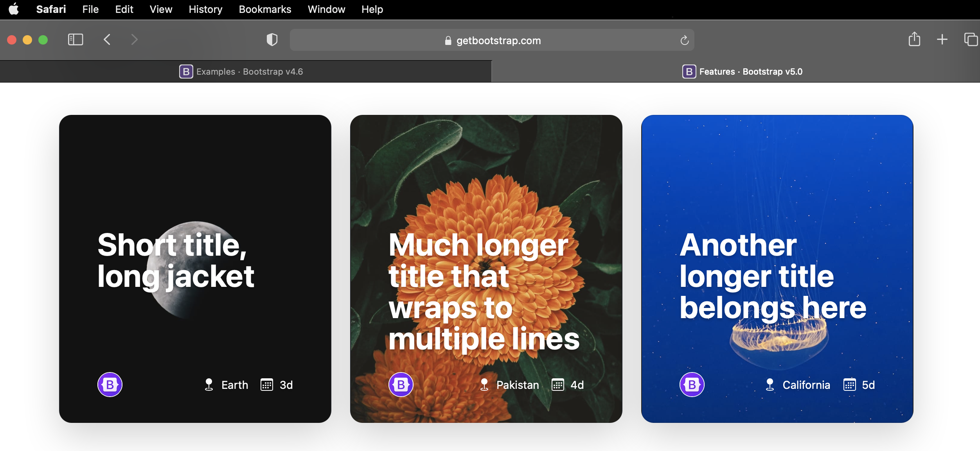Click the location pin next to Earth
Screen dimensions: 980x451
209,385
